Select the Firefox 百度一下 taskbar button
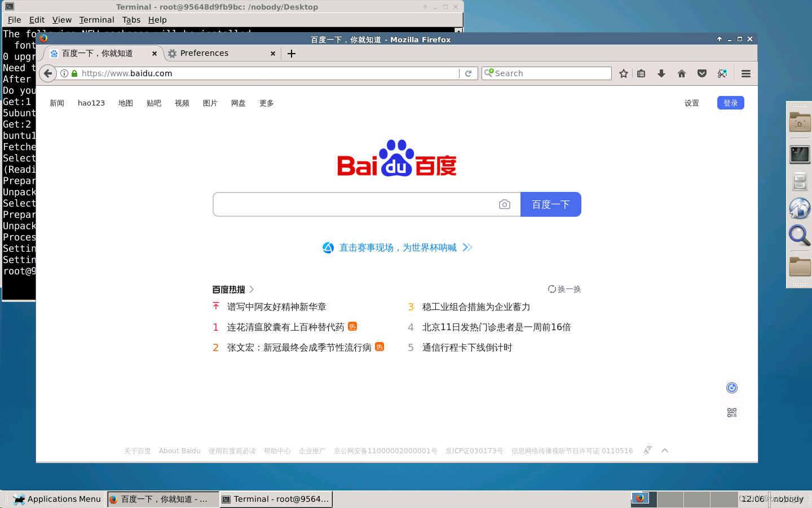 click(x=163, y=499)
